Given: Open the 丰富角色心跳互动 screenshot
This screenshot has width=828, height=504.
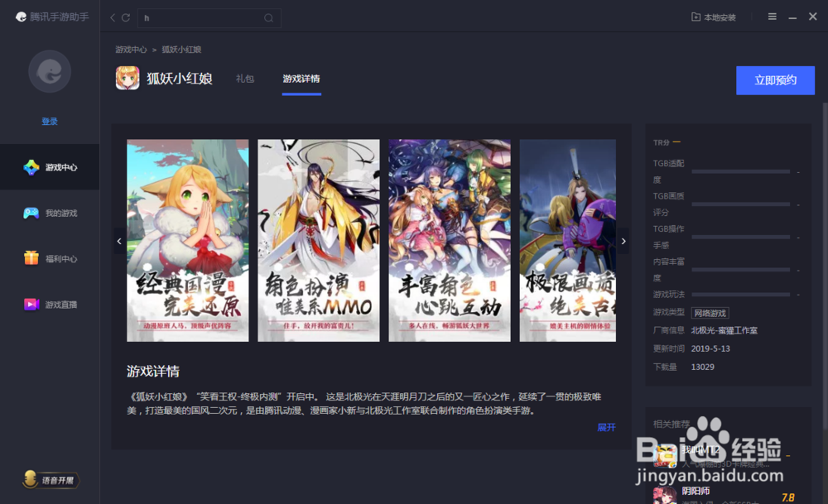Looking at the screenshot, I should pyautogui.click(x=450, y=240).
